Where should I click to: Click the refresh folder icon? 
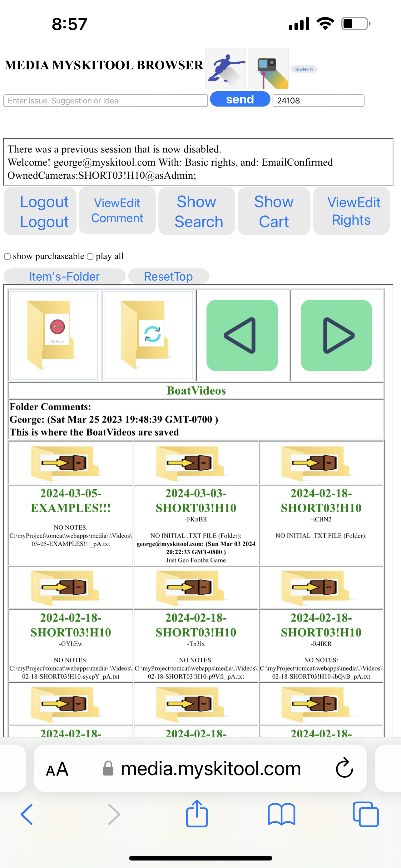(x=148, y=335)
